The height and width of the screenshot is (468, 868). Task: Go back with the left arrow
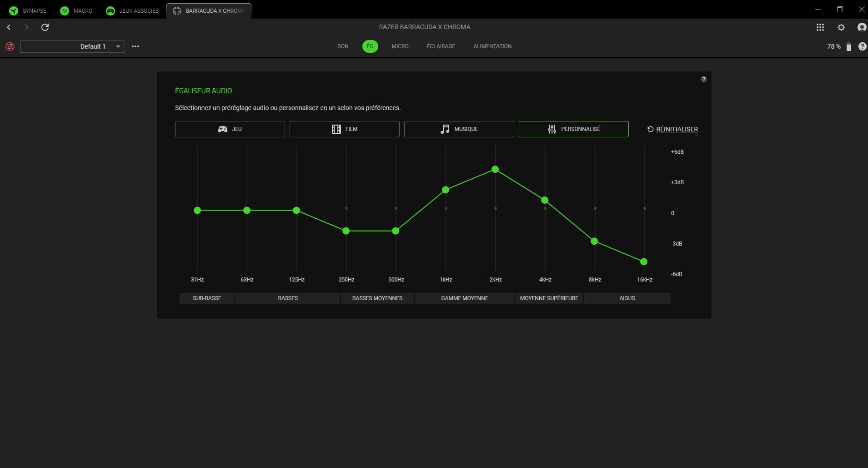coord(9,27)
